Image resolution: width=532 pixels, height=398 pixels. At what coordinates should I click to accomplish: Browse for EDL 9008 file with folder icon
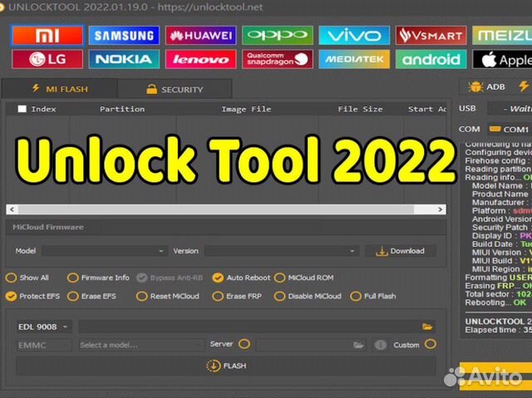[427, 327]
